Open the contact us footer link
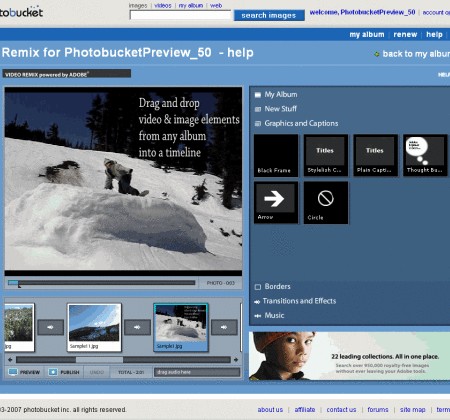The image size is (450, 420). pos(341,409)
